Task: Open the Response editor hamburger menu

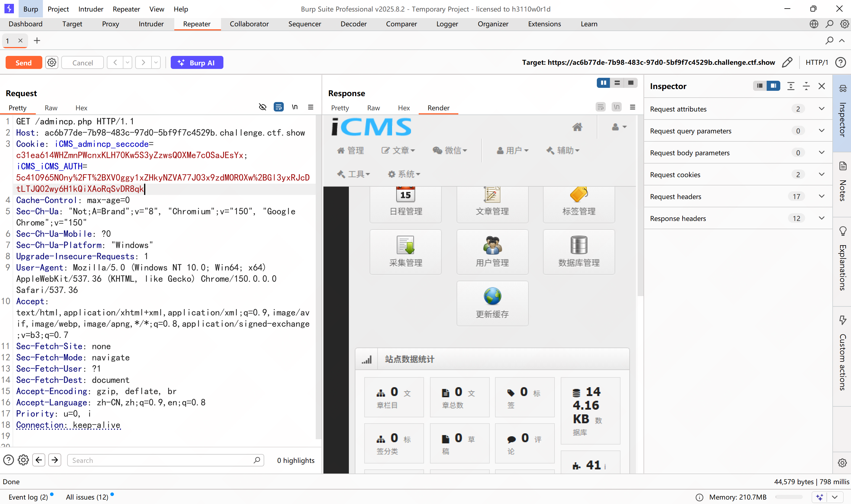Action: pos(633,107)
